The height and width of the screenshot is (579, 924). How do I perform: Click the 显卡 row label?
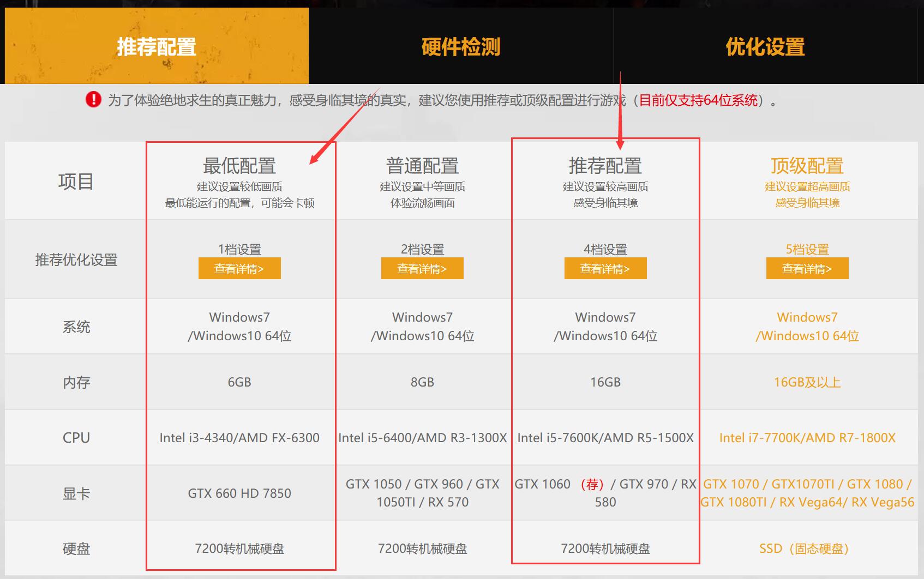point(76,493)
